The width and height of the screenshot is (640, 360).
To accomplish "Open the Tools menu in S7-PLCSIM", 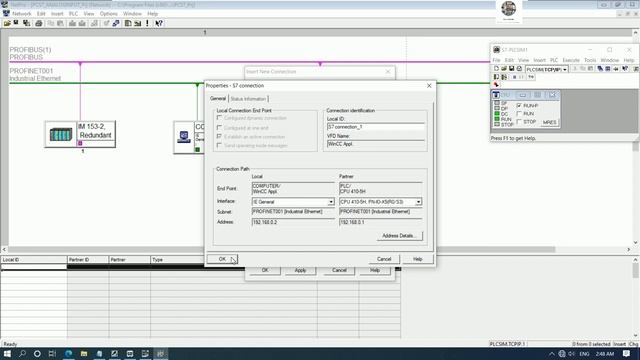I will coord(590,60).
